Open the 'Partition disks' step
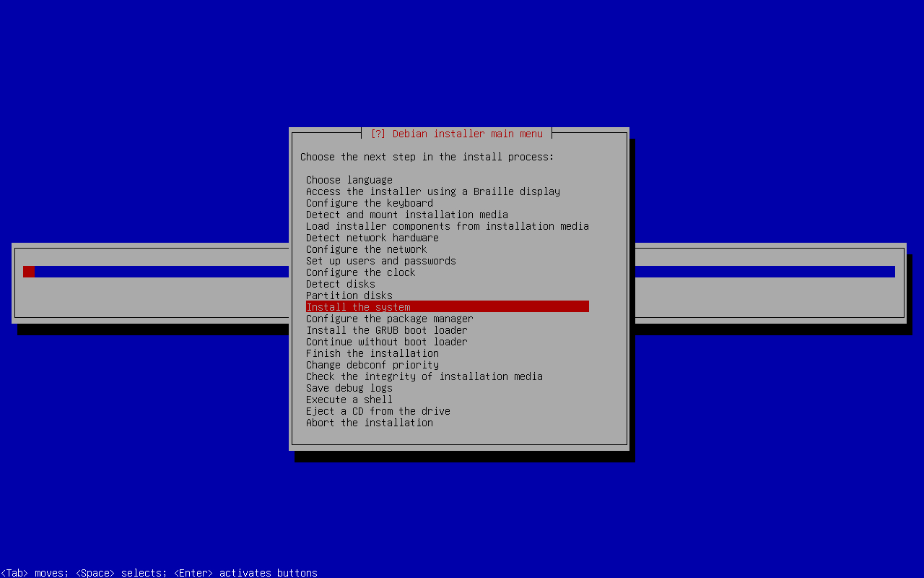 tap(349, 296)
